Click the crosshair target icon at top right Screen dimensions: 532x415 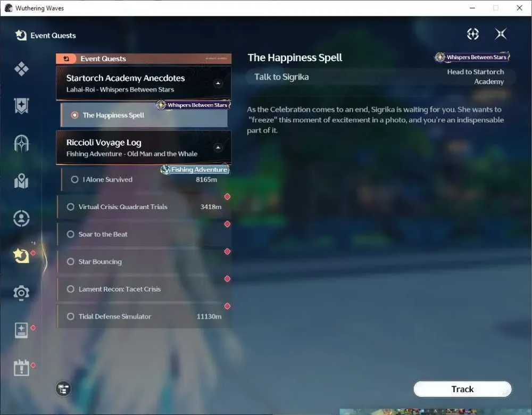coord(473,34)
